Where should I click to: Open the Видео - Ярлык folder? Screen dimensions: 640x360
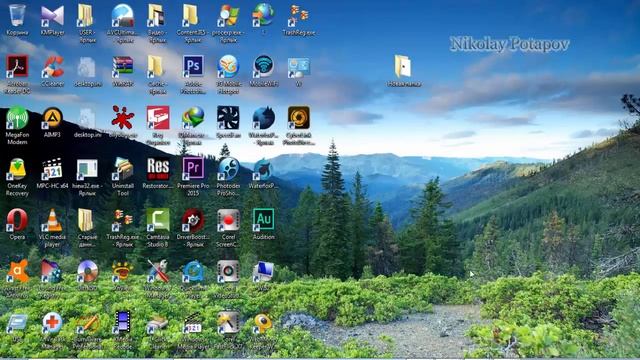pos(157,16)
